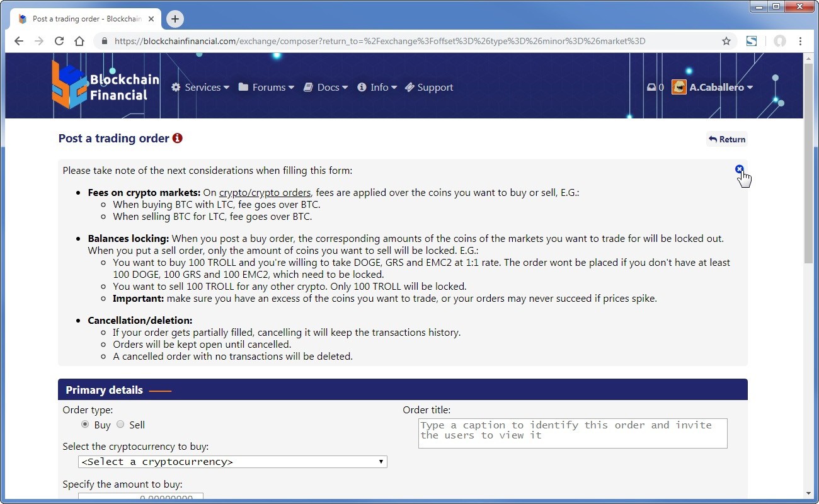Open the Chrome three-dot menu
819x504 pixels.
800,41
